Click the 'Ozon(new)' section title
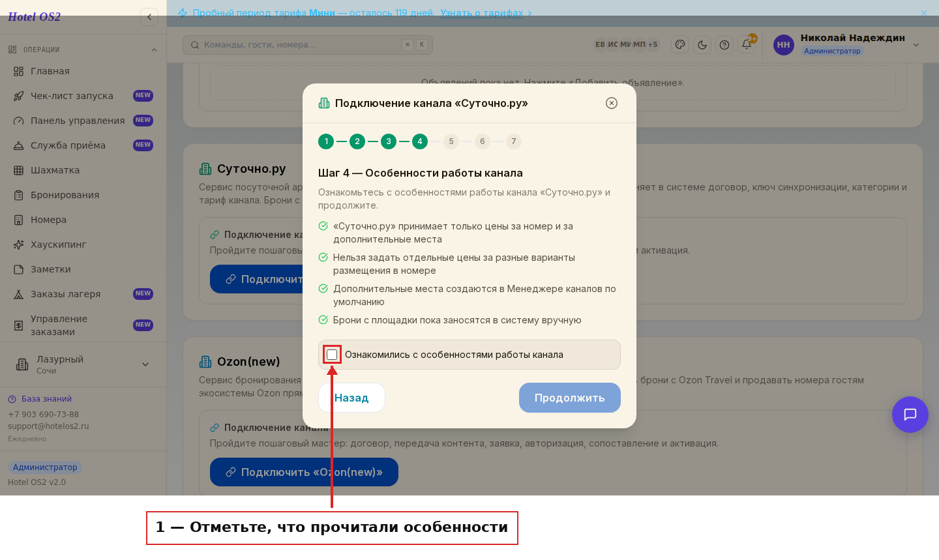 [x=248, y=362]
